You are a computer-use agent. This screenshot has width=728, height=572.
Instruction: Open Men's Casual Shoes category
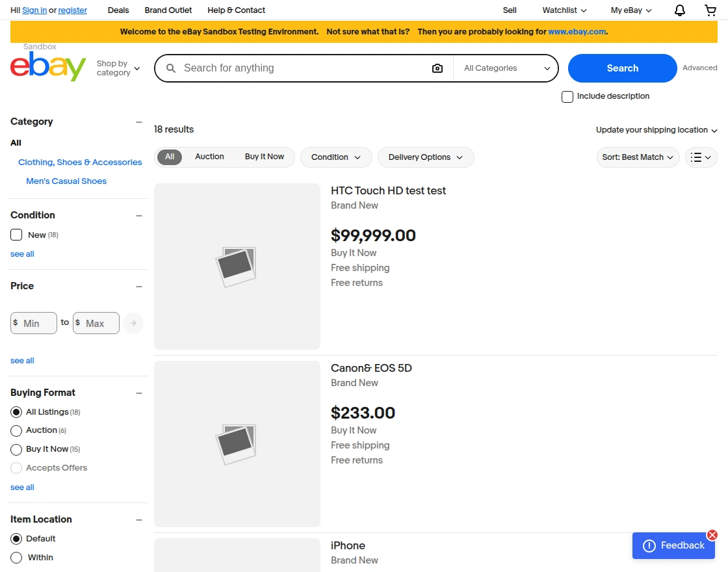66,181
